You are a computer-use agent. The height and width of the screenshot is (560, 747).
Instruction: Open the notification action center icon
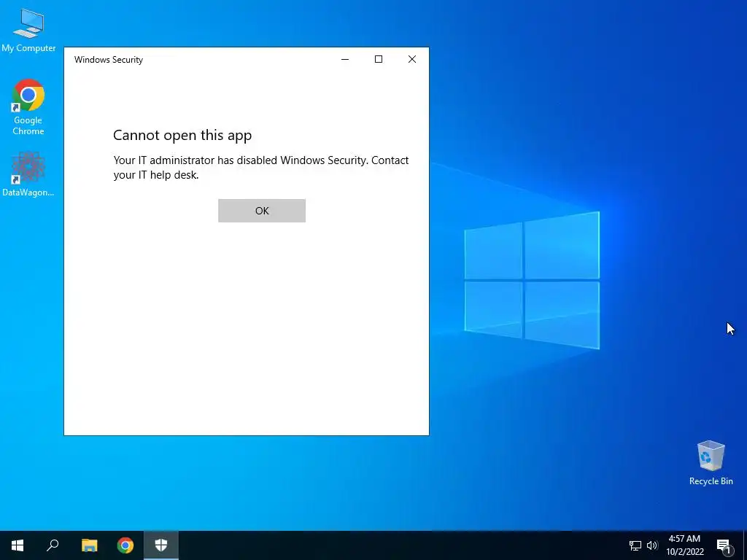point(724,545)
